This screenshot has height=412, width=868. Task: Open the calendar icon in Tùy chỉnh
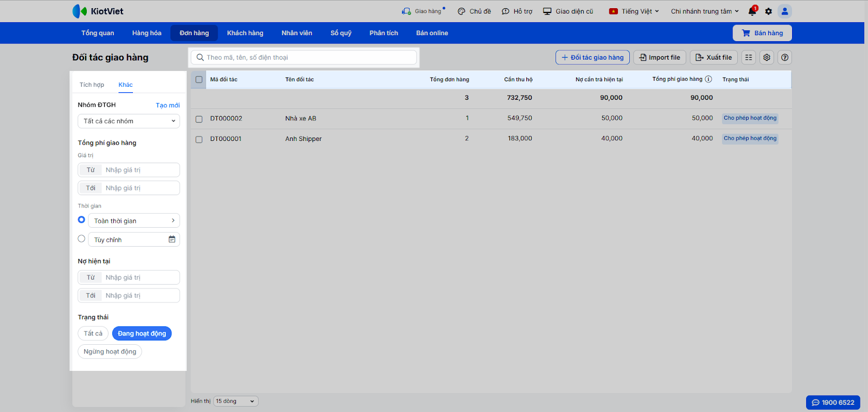tap(172, 239)
